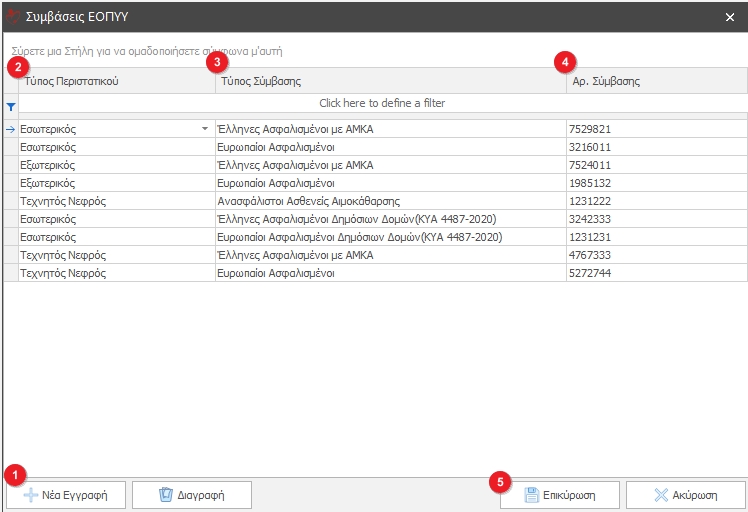
Task: Click the plus icon on Νέα Εγγραφή
Action: point(31,495)
